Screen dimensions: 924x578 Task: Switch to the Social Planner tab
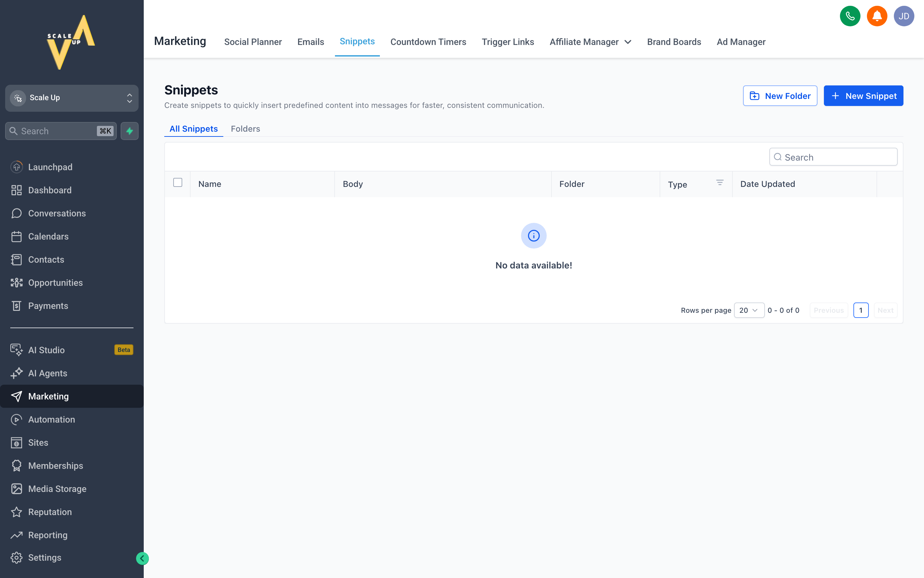click(x=253, y=42)
